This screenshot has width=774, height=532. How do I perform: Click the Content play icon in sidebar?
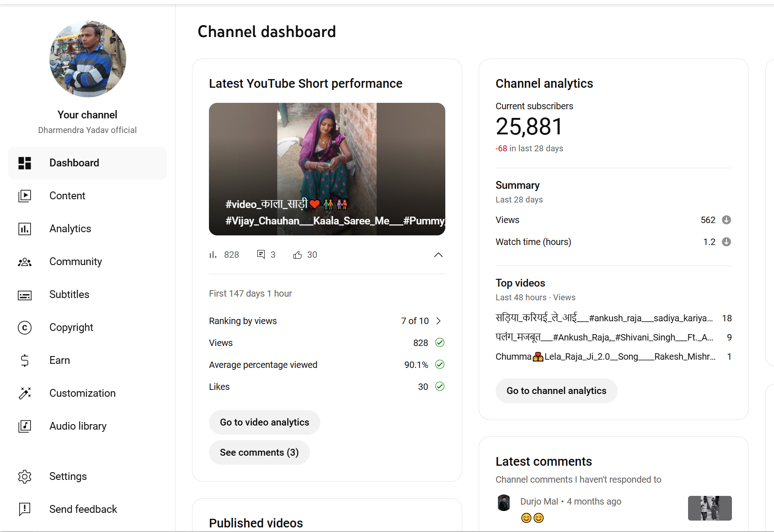click(25, 196)
